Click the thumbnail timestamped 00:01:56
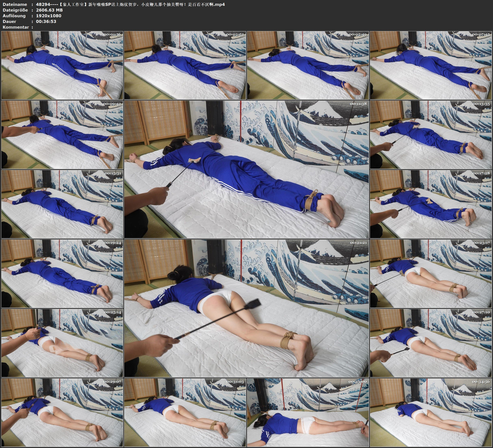Viewport: 493px width, 448px height. point(62,65)
